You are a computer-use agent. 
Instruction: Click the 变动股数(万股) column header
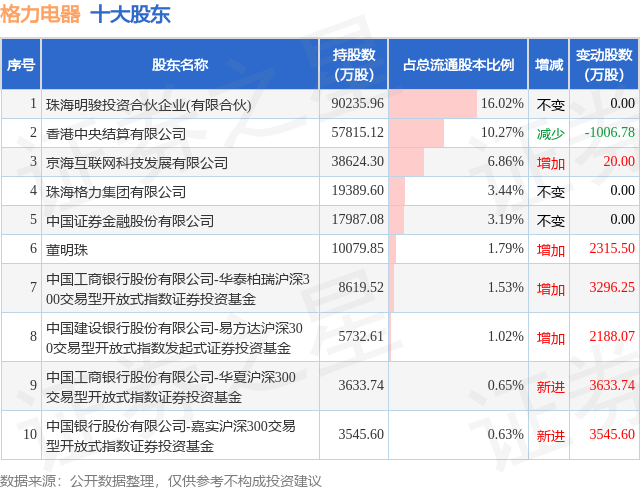604,65
